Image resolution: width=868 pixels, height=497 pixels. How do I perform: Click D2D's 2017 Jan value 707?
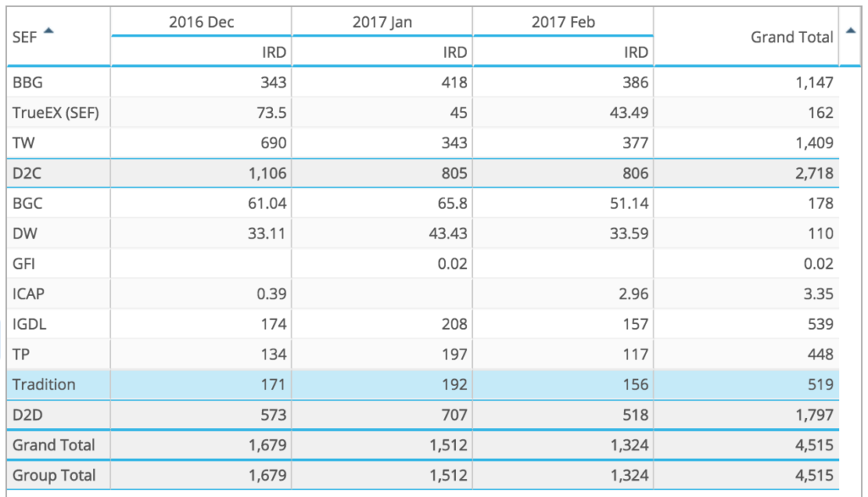pos(454,415)
